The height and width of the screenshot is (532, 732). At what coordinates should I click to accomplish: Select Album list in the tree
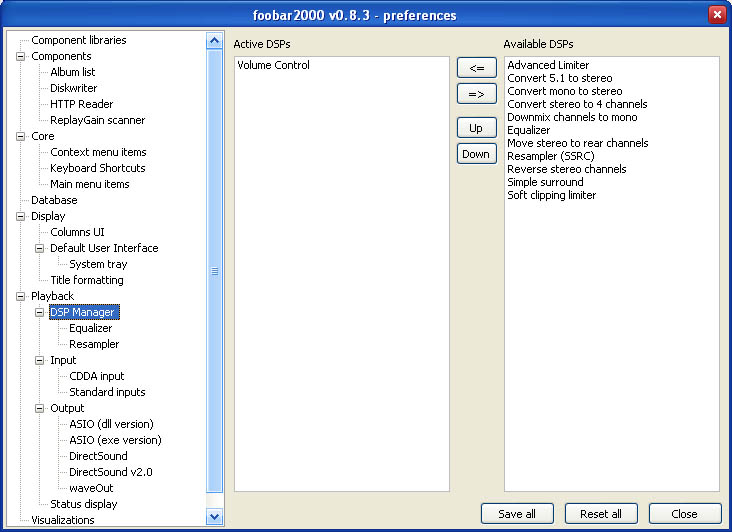72,72
